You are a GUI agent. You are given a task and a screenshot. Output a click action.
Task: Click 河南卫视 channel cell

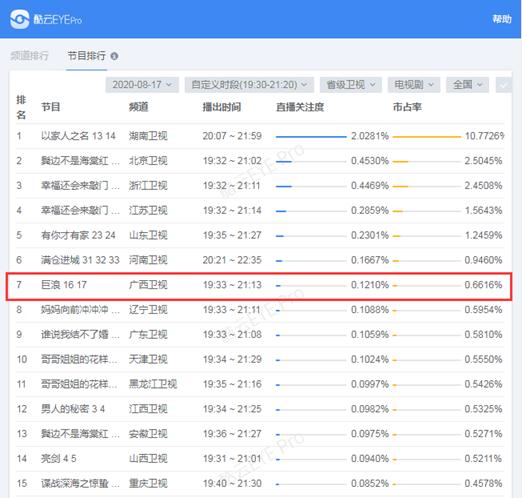pos(148,260)
